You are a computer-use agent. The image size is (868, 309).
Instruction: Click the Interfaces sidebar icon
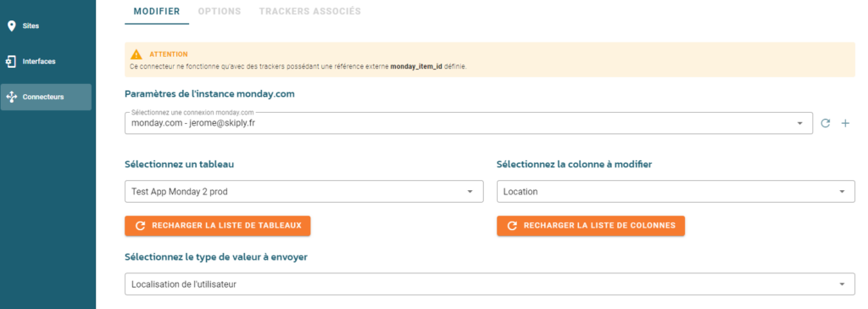tap(11, 61)
